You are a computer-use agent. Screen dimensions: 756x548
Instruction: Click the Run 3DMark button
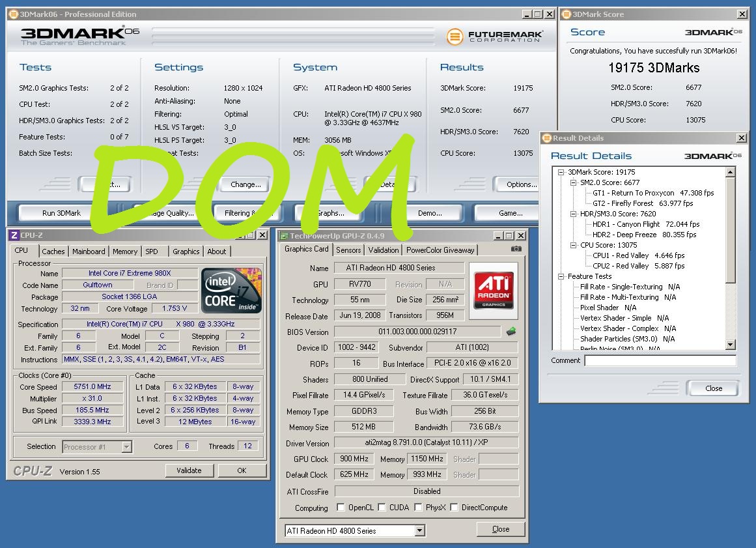tap(62, 213)
